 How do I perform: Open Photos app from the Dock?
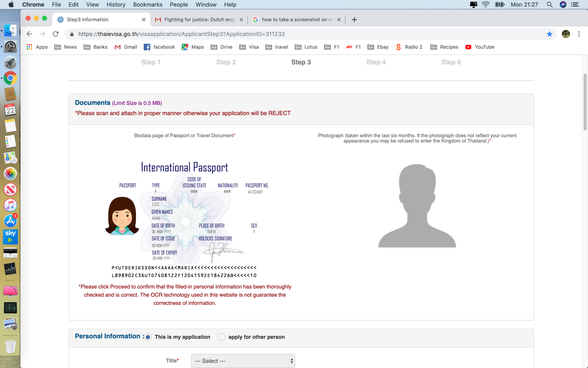click(x=10, y=174)
